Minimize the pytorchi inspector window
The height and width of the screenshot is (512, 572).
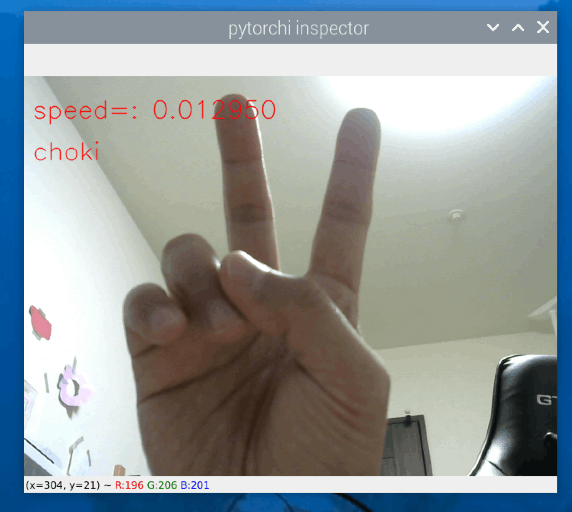click(493, 27)
